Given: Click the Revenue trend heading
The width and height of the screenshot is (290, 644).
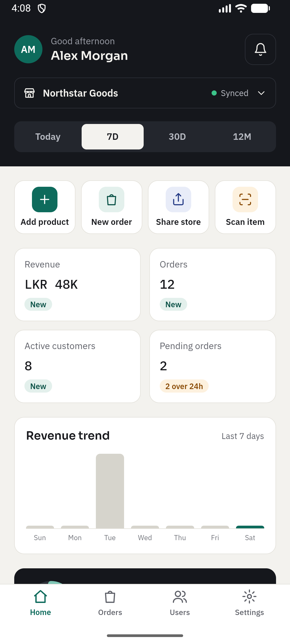Looking at the screenshot, I should click(68, 436).
